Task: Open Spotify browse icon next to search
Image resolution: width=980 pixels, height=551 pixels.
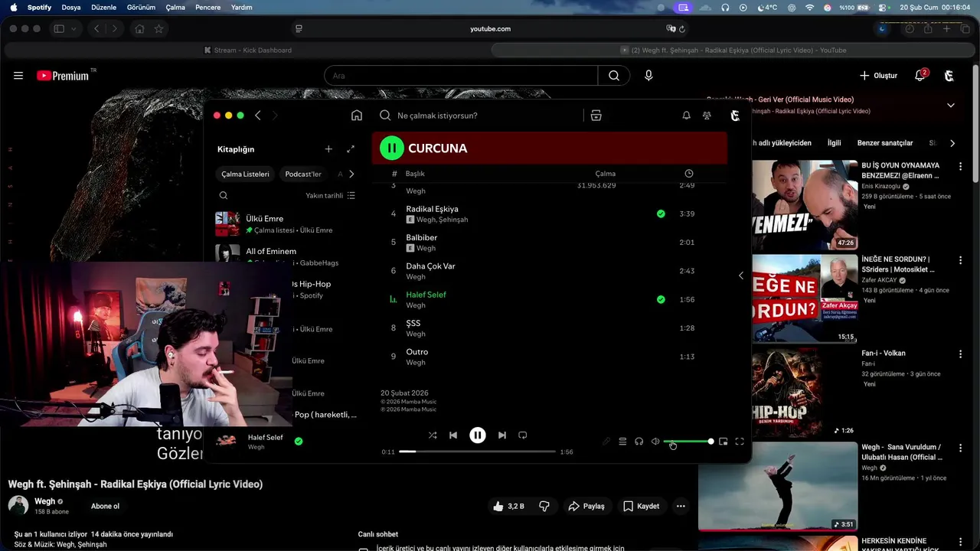Action: pos(596,116)
